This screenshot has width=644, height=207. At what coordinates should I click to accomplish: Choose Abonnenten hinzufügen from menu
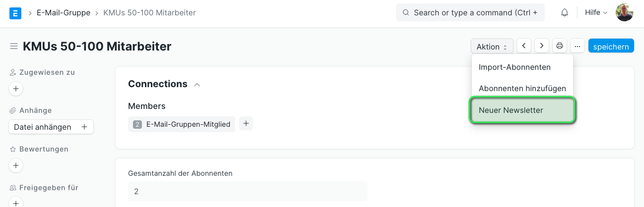[x=522, y=88]
